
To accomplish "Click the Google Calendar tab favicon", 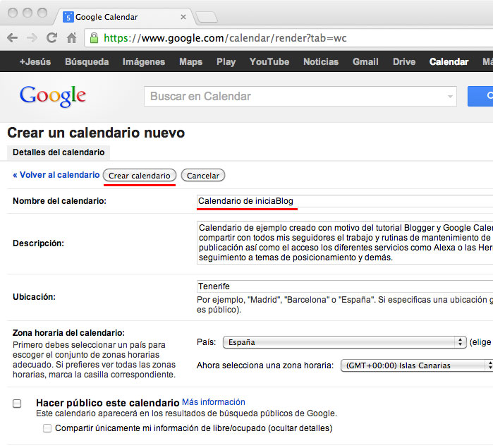I will click(x=68, y=17).
